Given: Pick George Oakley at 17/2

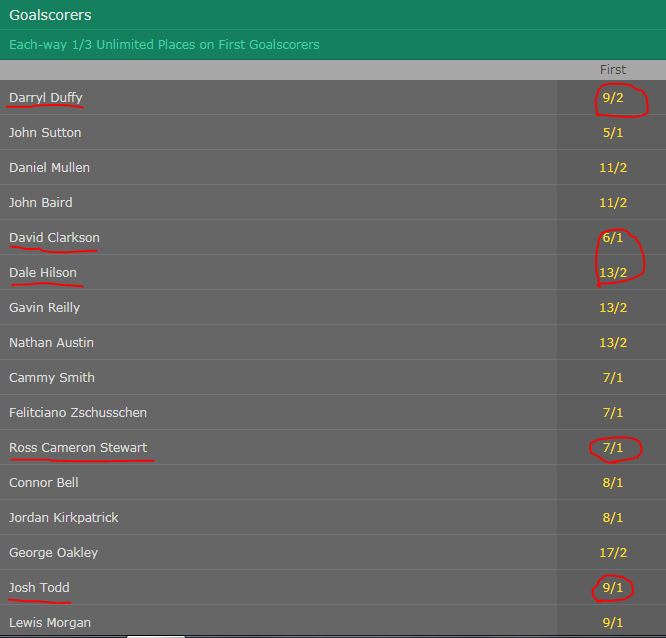Looking at the screenshot, I should pyautogui.click(x=612, y=552).
